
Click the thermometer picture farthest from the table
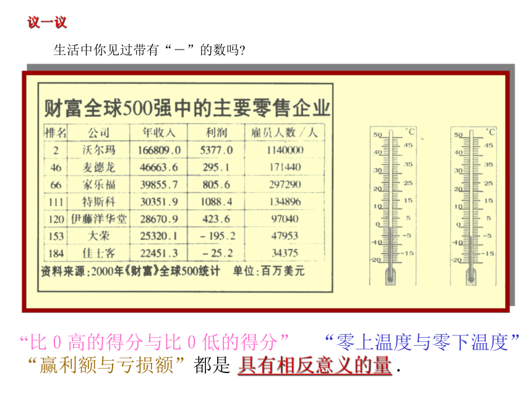pyautogui.click(x=473, y=206)
